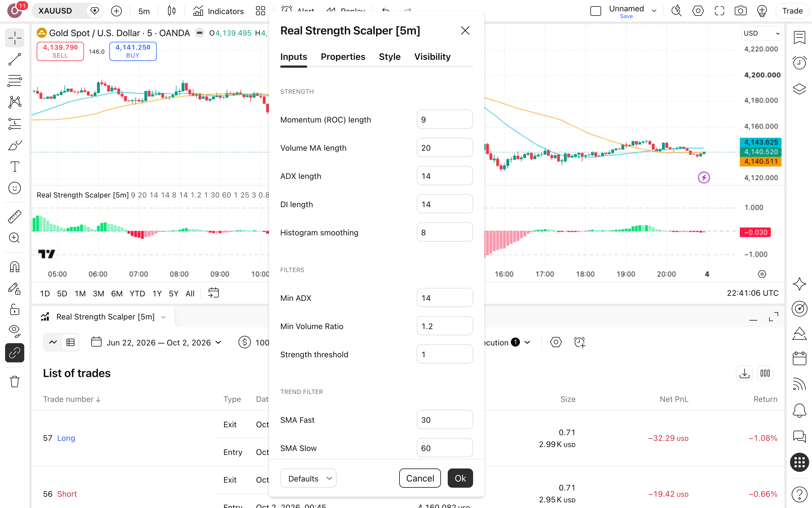Open the Indicators menu

(x=219, y=11)
